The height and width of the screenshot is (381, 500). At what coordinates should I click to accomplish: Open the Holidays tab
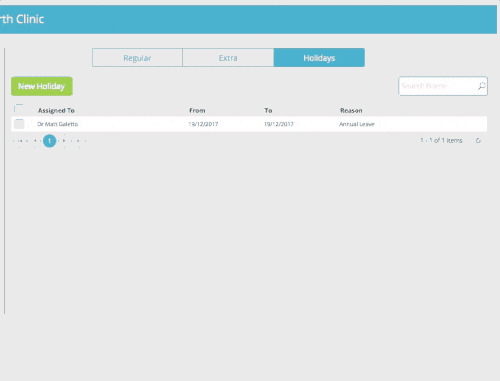319,58
